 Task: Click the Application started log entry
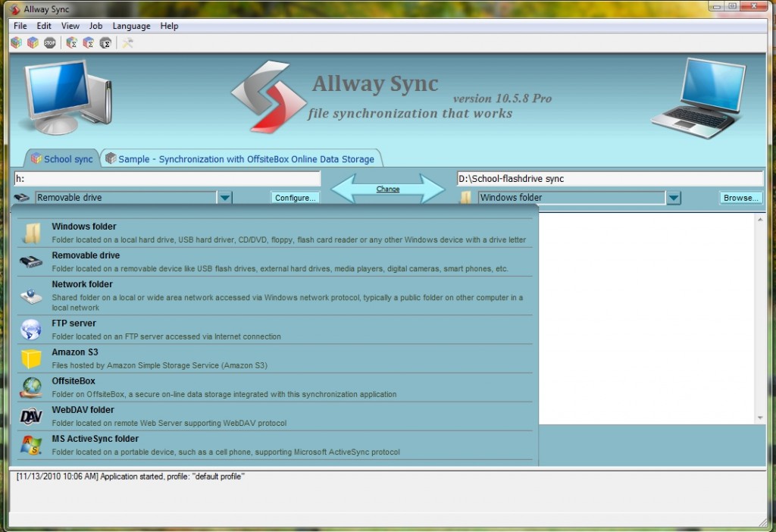130,477
